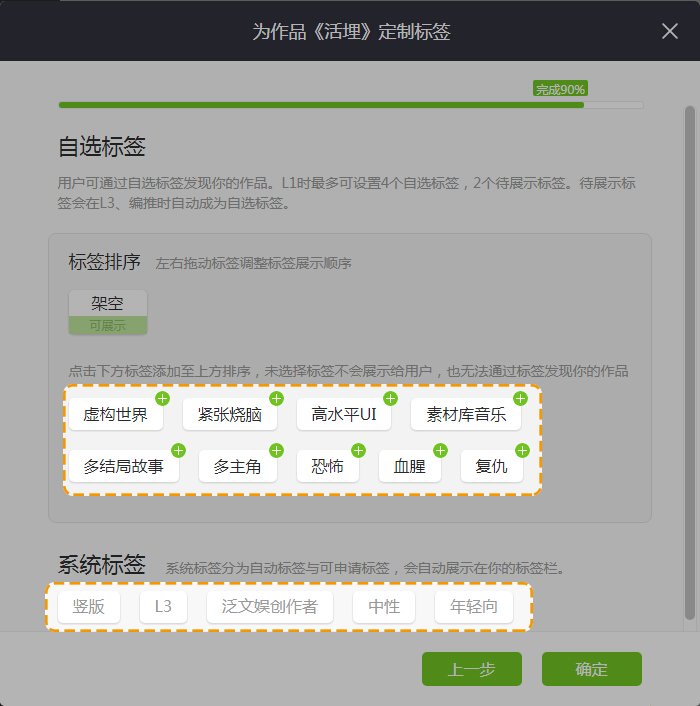
Task: Add 恐怖 tag via its plus icon
Action: [358, 451]
